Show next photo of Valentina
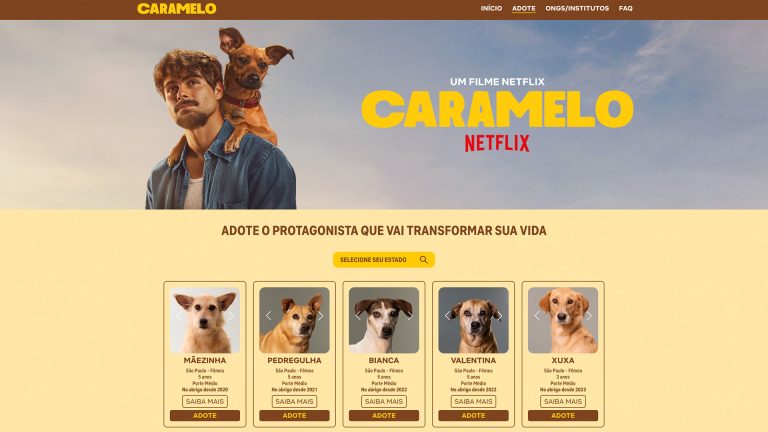 tap(500, 316)
